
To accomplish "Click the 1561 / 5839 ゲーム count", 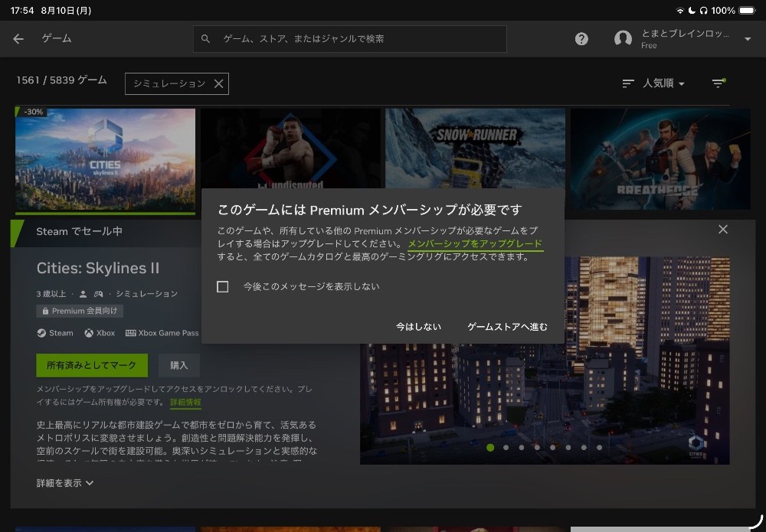I will coord(61,80).
